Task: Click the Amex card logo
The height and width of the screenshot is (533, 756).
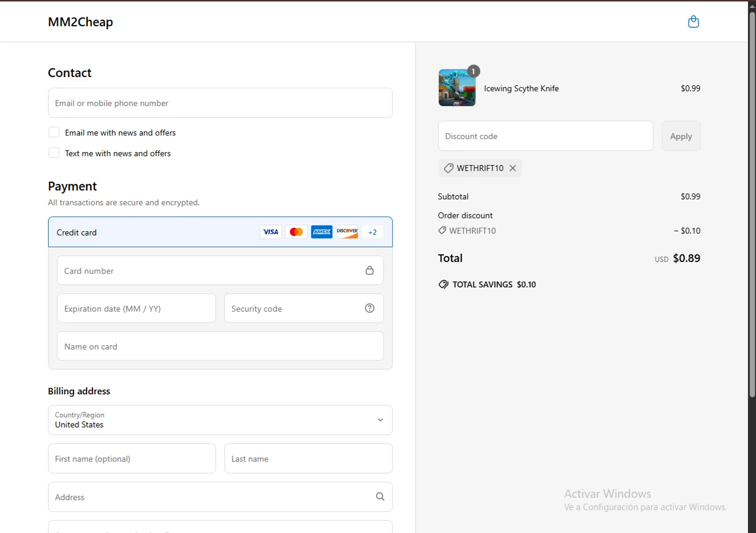Action: point(322,232)
